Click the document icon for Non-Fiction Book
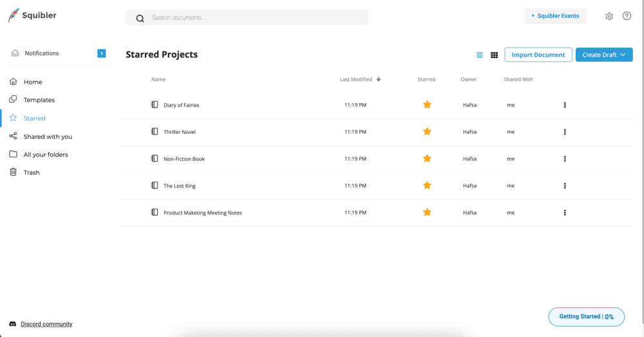Screen dimensions: 644x337 [x=155, y=159]
